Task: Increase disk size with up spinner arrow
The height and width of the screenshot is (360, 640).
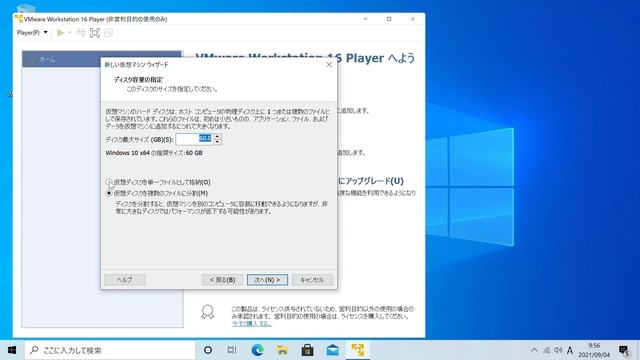Action: (217, 136)
